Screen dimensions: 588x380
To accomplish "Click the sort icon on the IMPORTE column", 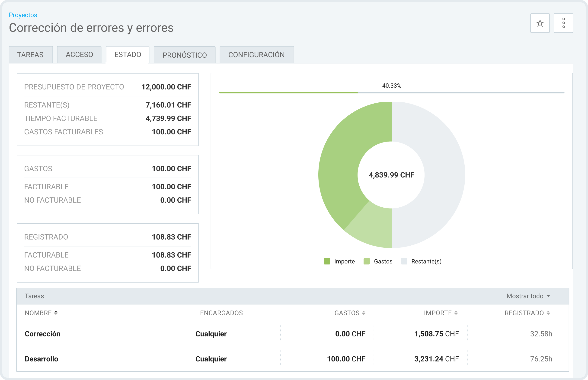I will pyautogui.click(x=455, y=313).
